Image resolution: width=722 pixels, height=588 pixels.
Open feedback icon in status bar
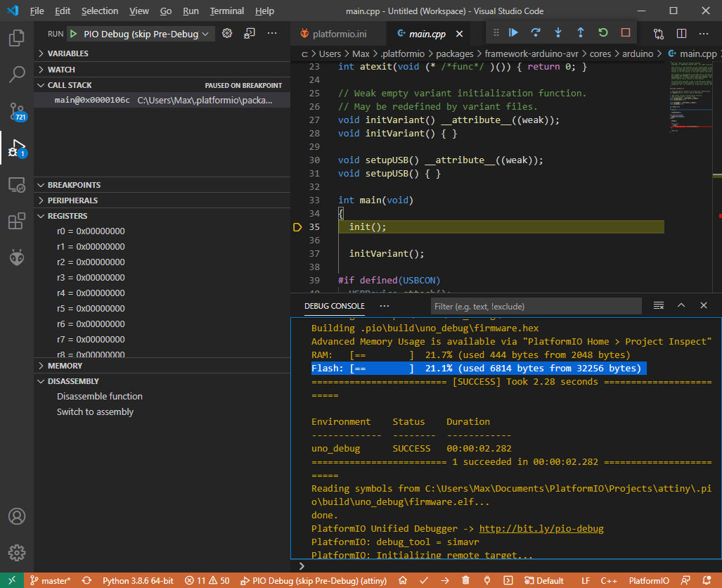coord(685,581)
